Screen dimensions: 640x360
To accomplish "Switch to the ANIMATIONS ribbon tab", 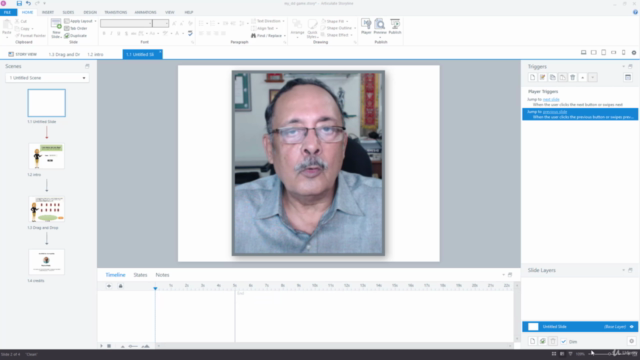I will pos(145,12).
